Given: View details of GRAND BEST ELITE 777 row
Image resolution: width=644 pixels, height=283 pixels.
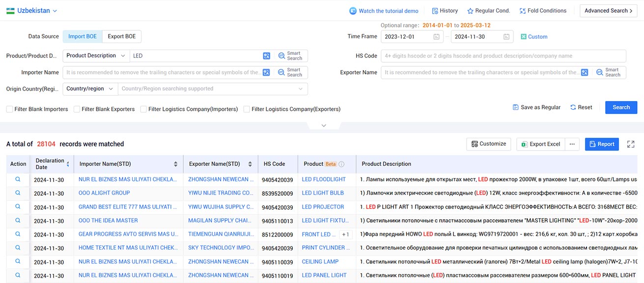Looking at the screenshot, I should (x=18, y=206).
